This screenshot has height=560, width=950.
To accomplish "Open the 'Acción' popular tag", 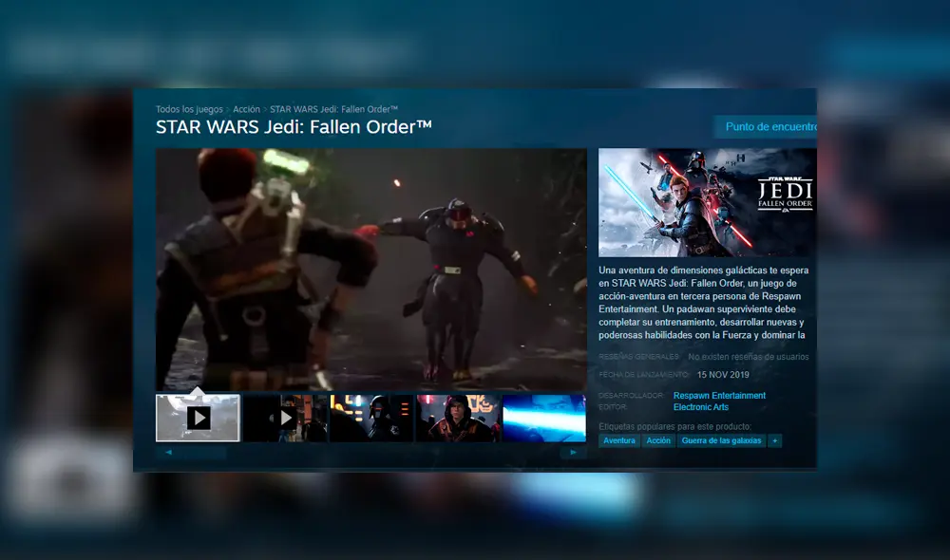I will (x=658, y=440).
